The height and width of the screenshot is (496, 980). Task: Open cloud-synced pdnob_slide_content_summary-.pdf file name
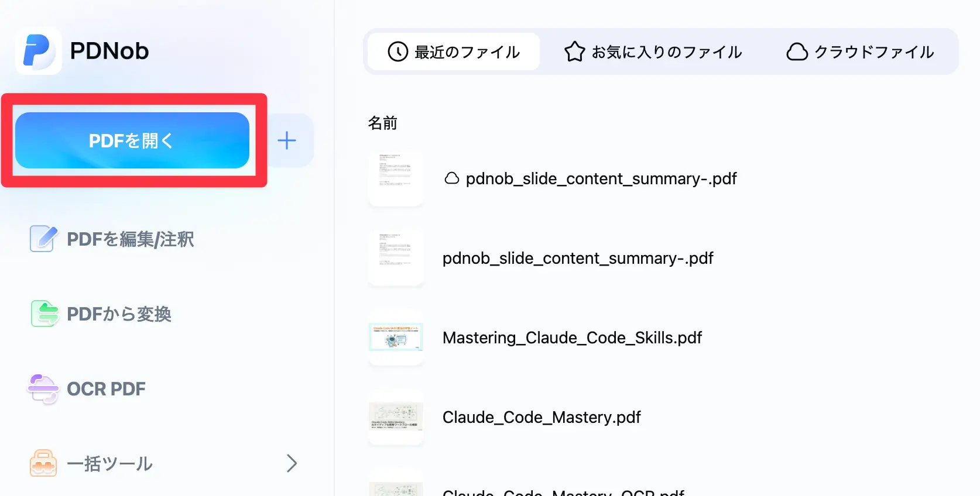[601, 178]
